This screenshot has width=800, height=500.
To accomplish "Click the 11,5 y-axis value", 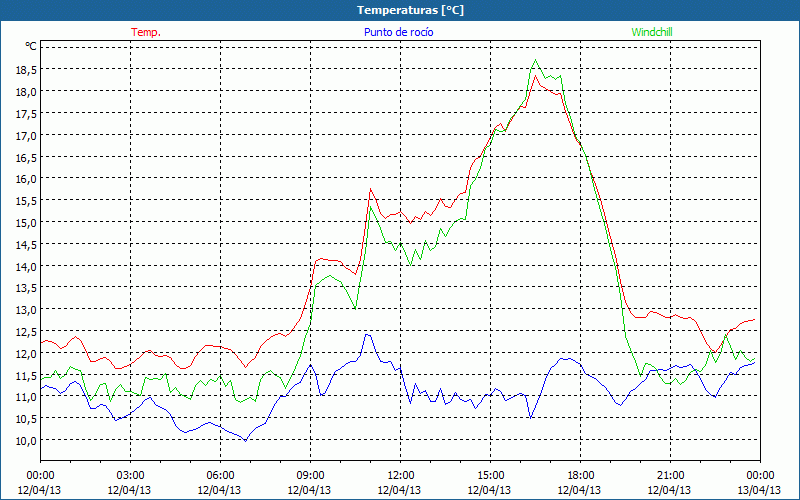I will (26, 376).
